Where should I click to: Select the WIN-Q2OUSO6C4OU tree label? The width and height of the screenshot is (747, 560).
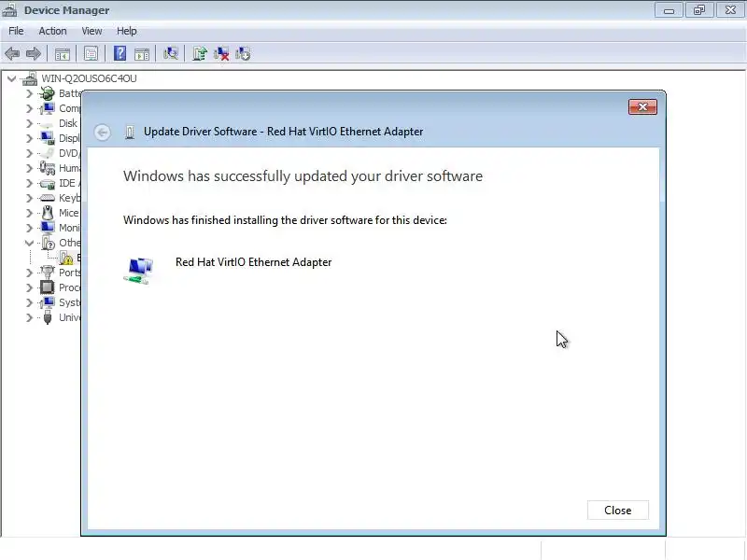[89, 78]
